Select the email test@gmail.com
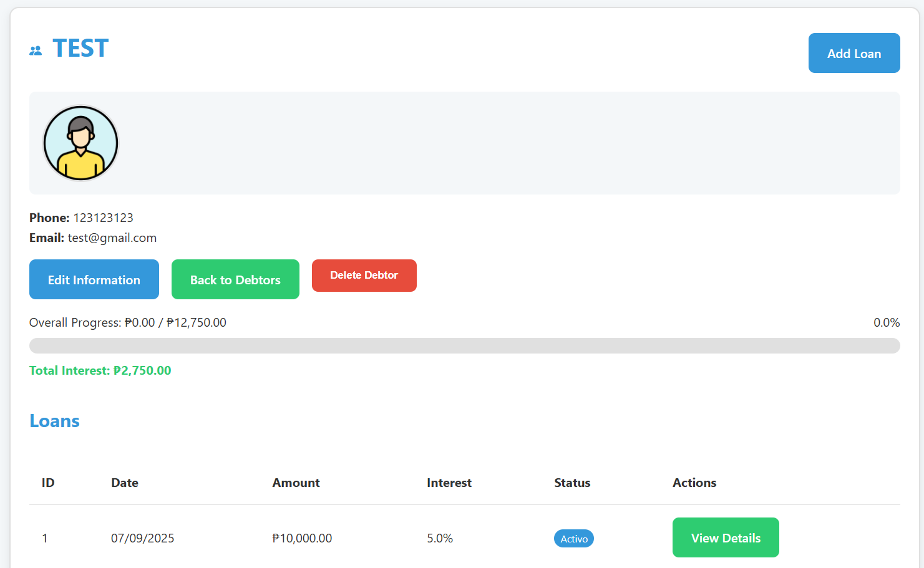Image resolution: width=924 pixels, height=568 pixels. 112,238
